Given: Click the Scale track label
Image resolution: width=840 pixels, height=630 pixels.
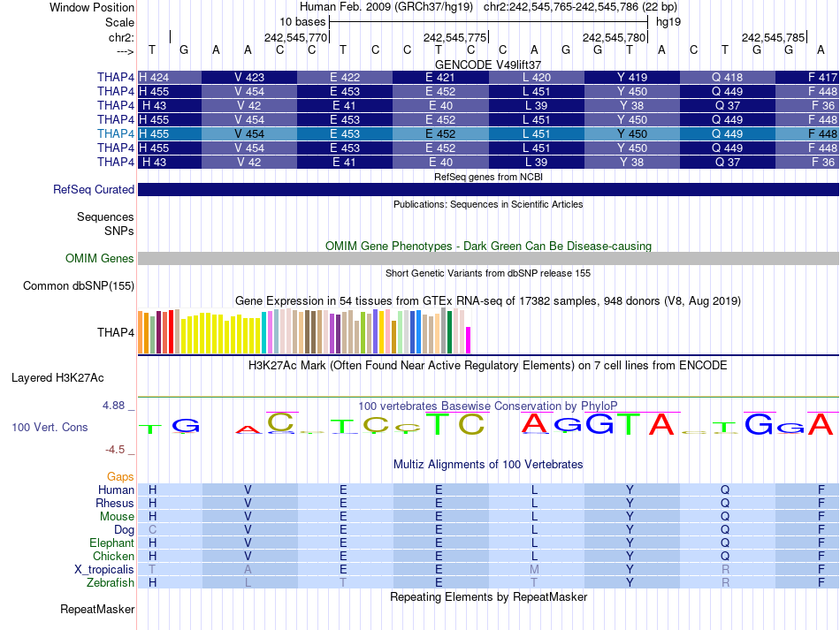Looking at the screenshot, I should tap(119, 22).
